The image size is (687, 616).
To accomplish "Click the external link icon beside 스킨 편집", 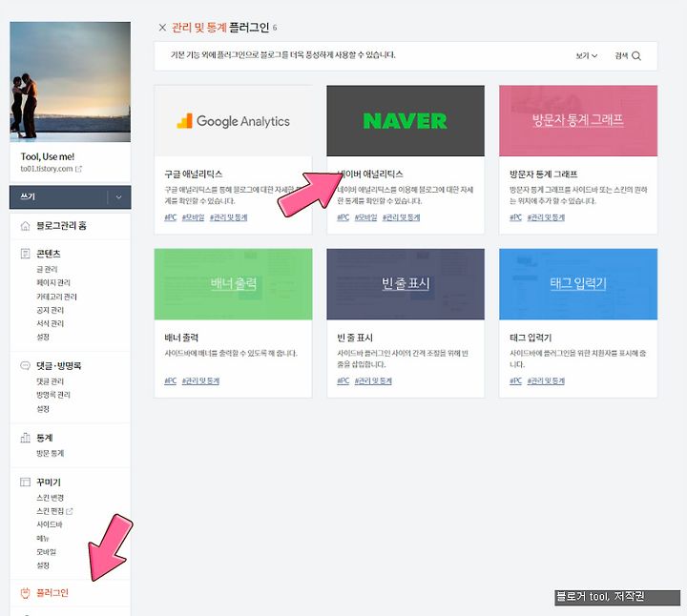I will coord(70,511).
